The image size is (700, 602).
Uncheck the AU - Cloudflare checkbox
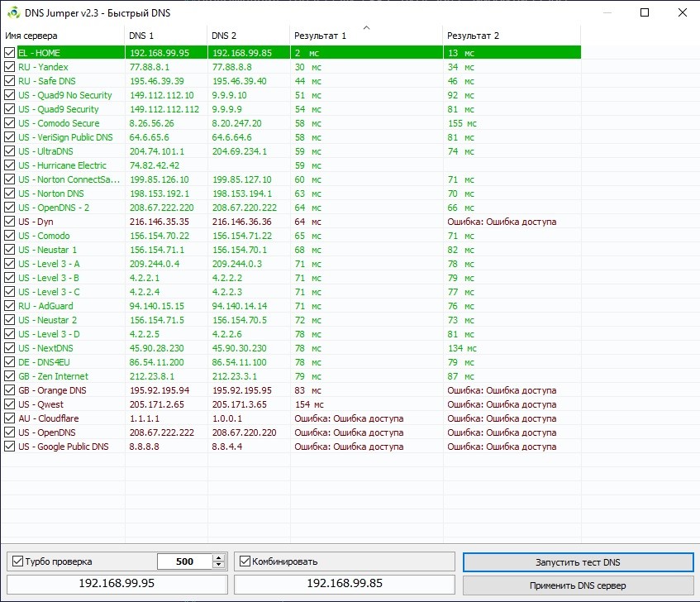point(9,418)
